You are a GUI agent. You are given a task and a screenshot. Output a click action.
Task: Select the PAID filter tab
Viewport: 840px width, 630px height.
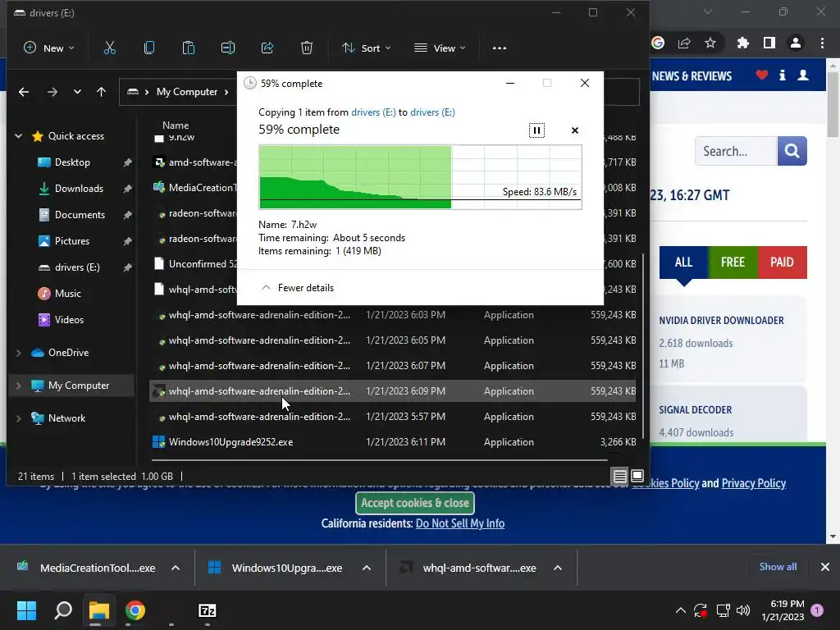coord(782,262)
